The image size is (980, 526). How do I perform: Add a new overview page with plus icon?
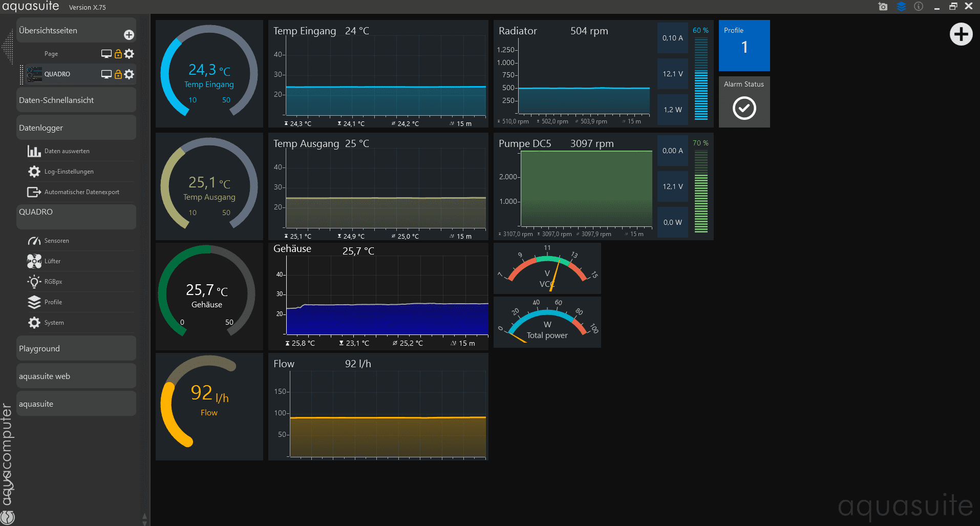click(129, 34)
